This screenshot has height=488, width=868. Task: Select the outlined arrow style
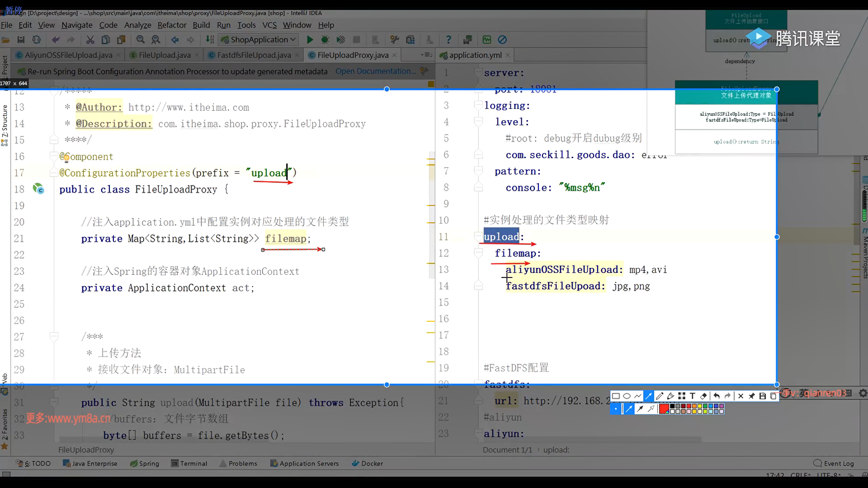[x=651, y=409]
